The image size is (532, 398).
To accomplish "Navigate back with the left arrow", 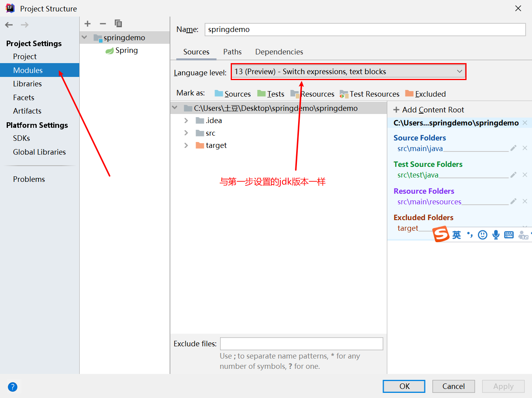I will 9,24.
